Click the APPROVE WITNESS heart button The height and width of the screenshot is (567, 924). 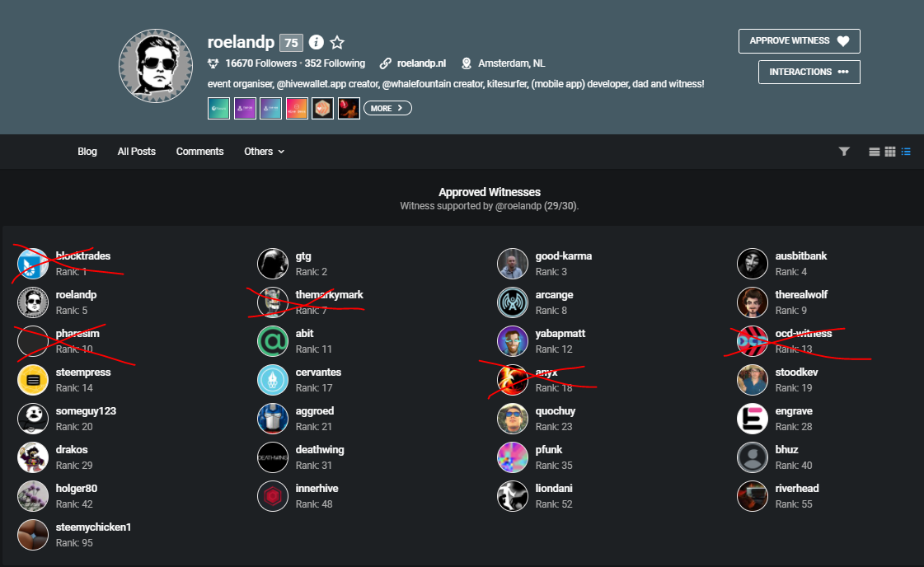click(799, 40)
